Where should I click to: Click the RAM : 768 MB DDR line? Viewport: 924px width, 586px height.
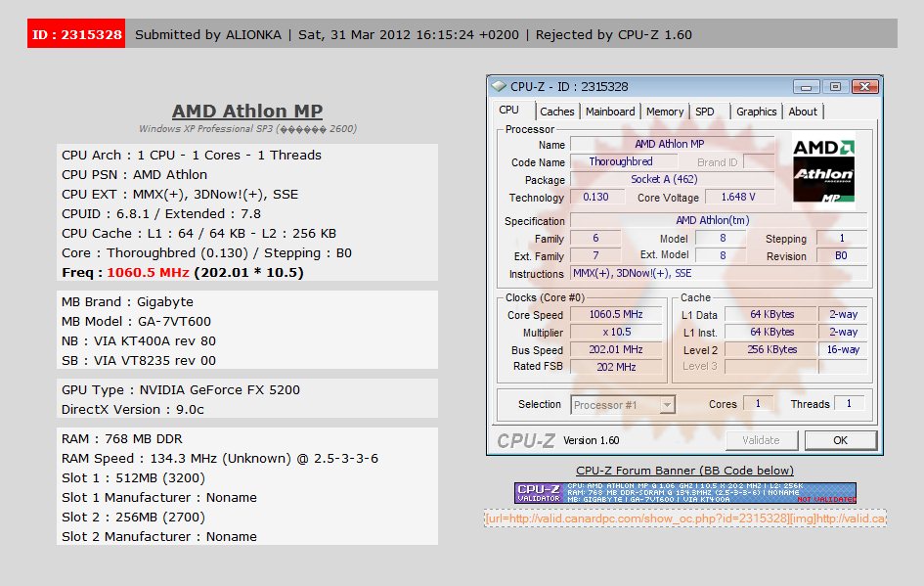click(x=122, y=438)
